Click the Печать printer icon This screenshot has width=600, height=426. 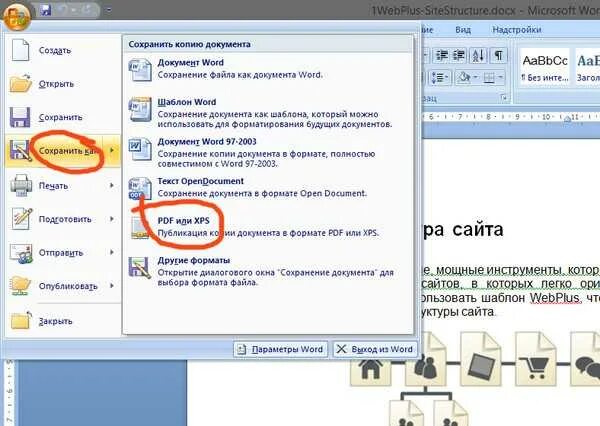[21, 185]
